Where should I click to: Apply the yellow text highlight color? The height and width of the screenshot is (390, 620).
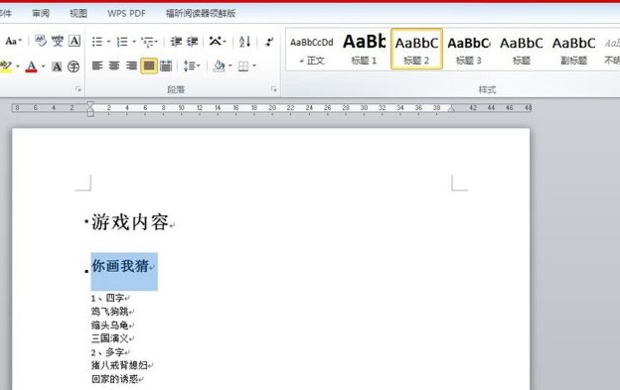(x=6, y=66)
